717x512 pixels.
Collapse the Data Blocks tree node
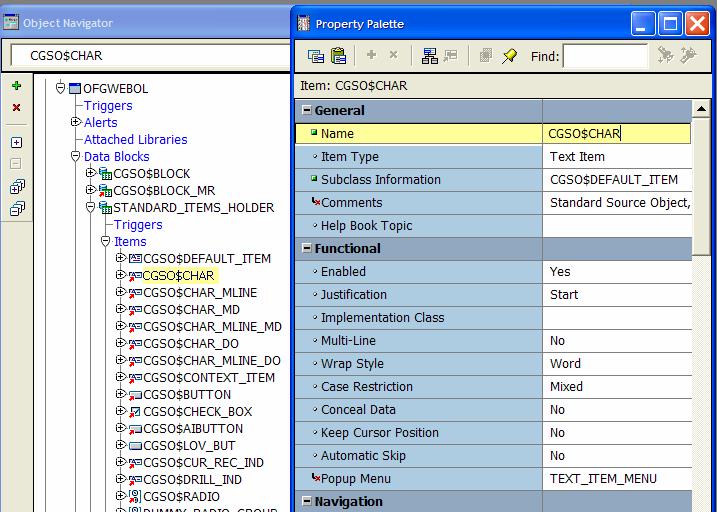tap(75, 156)
